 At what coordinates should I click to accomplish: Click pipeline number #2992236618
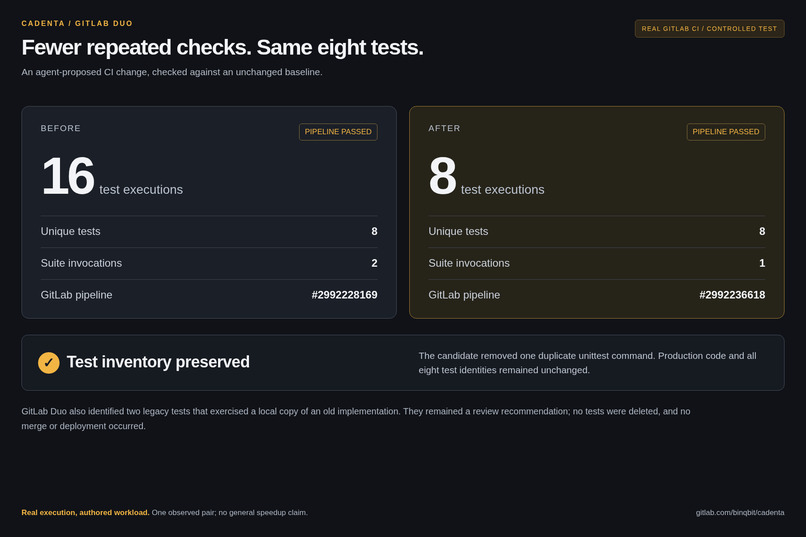[x=732, y=295]
